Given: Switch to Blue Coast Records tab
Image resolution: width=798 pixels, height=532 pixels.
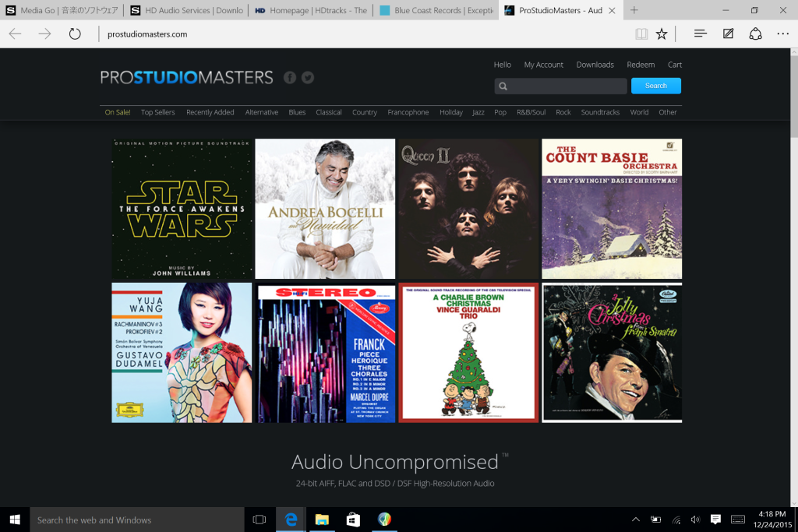Looking at the screenshot, I should (x=436, y=10).
